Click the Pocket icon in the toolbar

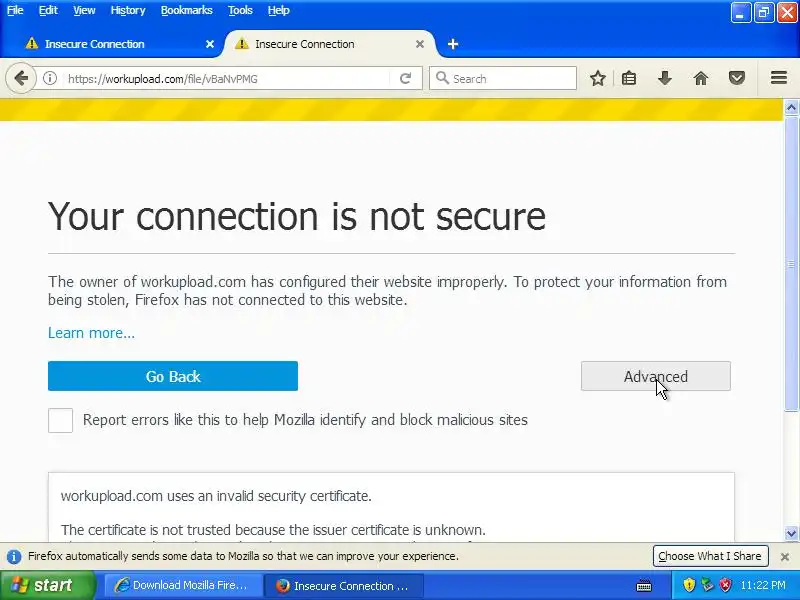[737, 78]
